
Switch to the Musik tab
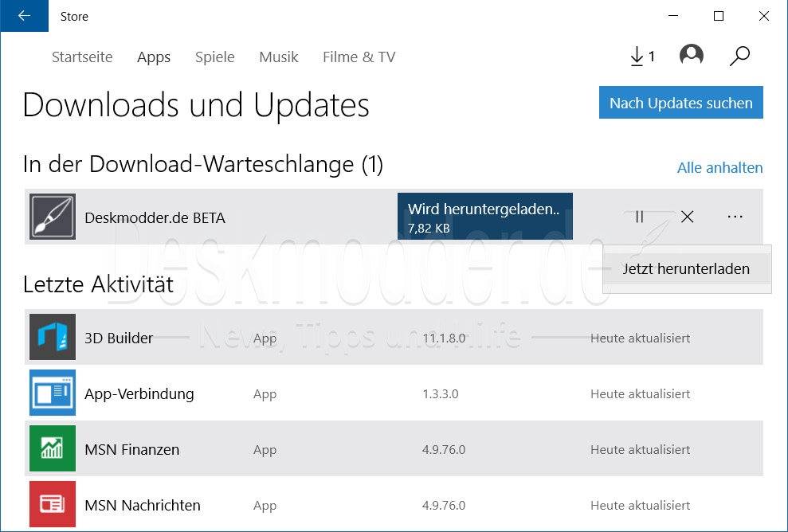278,57
